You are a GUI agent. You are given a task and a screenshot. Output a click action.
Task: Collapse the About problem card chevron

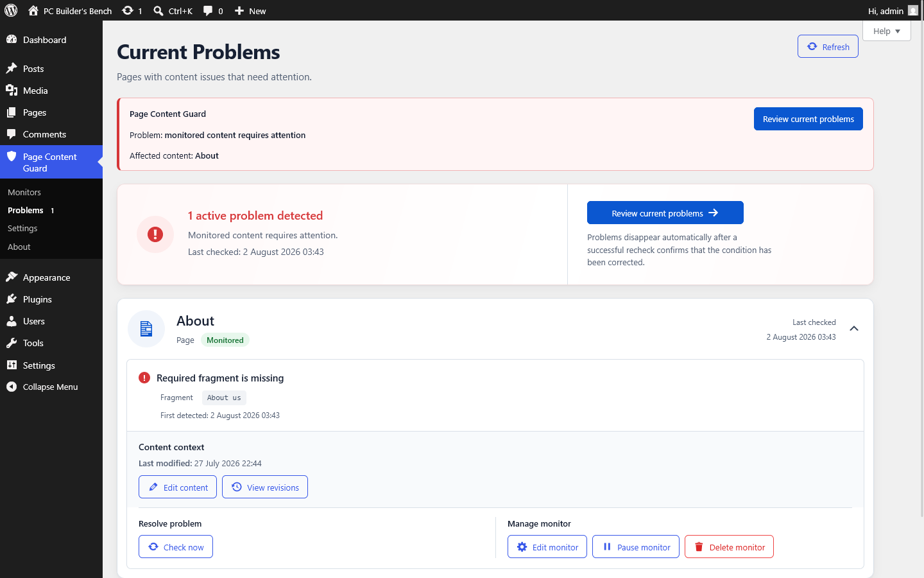[854, 328]
